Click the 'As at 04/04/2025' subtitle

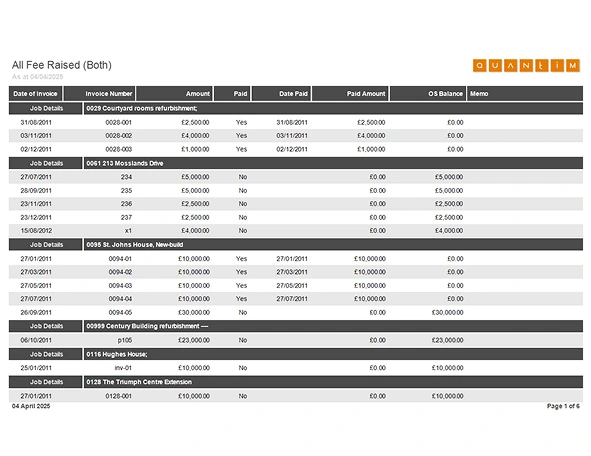click(x=37, y=77)
